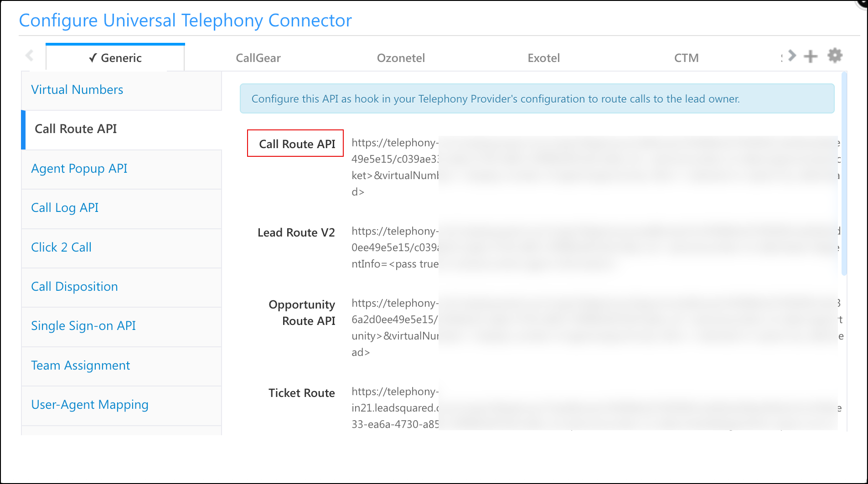Click the plus icon to add a connector

(811, 56)
